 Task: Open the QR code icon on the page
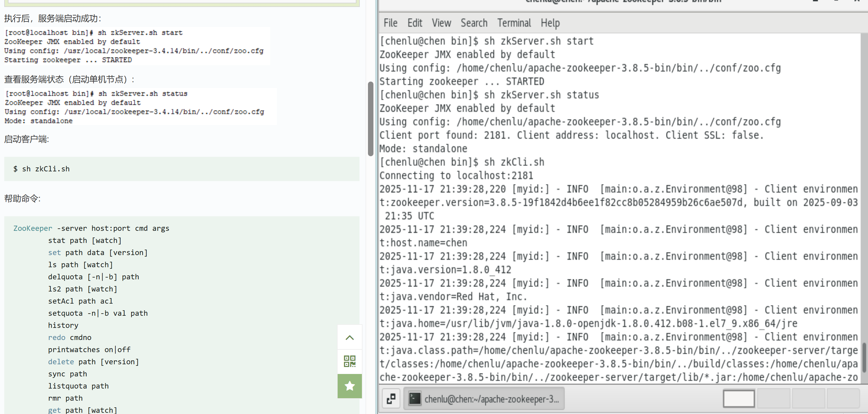349,361
